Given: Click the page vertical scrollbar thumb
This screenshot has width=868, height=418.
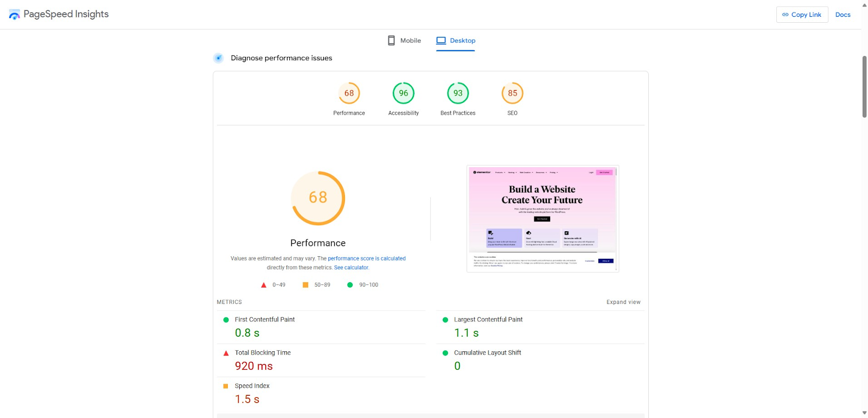Looking at the screenshot, I should tap(865, 86).
